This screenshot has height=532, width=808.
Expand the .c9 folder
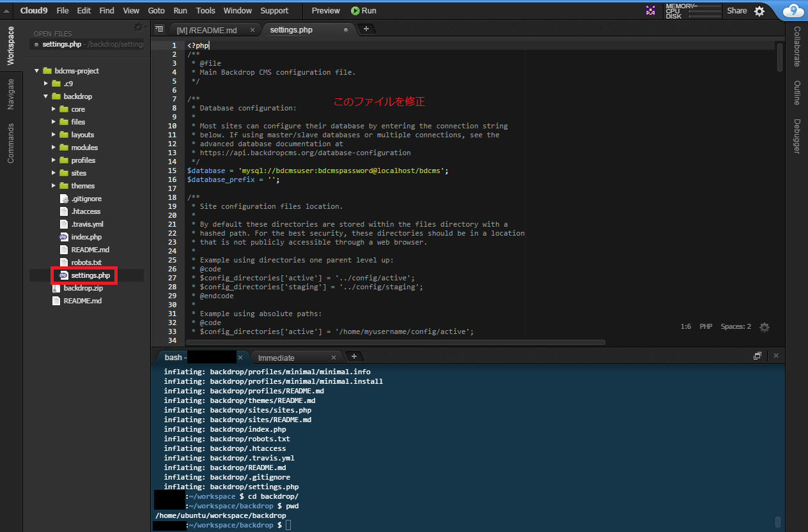coord(46,84)
